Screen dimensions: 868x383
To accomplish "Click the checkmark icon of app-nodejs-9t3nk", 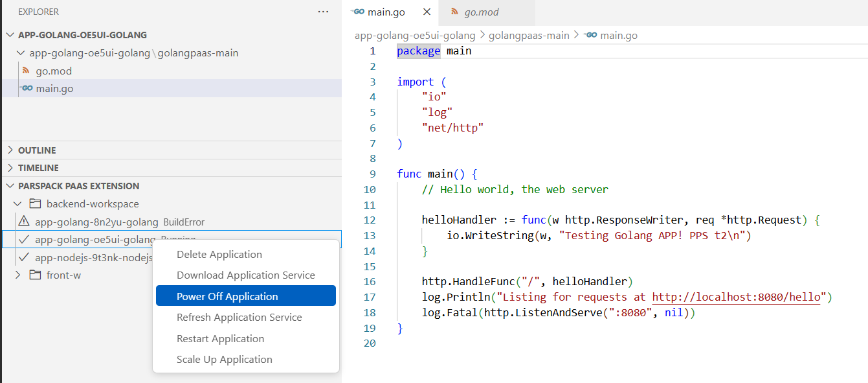I will click(24, 257).
